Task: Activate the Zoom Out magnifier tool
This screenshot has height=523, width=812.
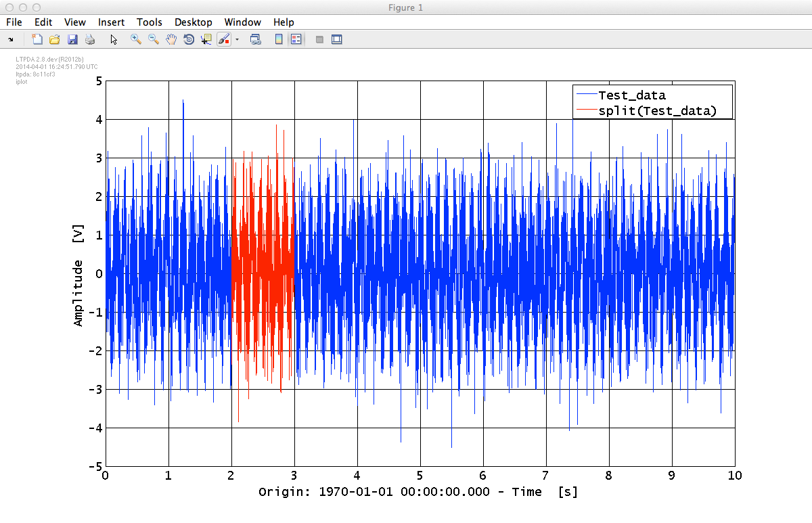Action: pyautogui.click(x=154, y=40)
